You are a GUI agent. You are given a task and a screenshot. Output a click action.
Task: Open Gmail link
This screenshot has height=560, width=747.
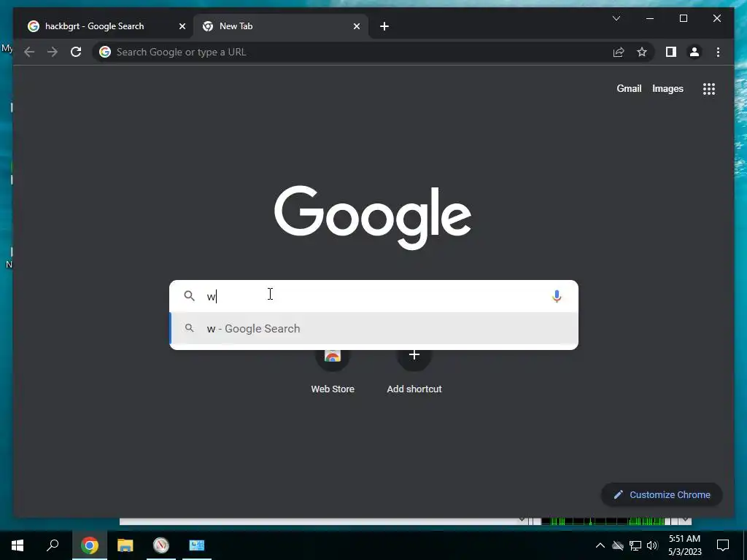(629, 88)
